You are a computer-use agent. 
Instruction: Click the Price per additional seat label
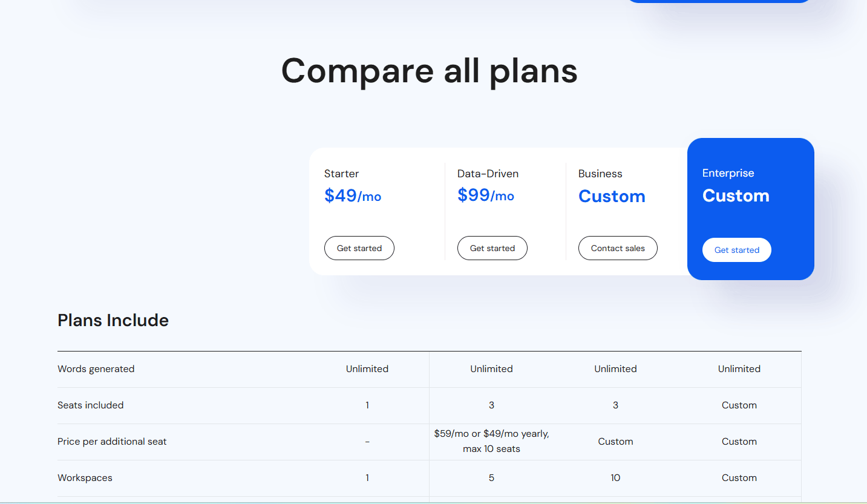pos(112,442)
